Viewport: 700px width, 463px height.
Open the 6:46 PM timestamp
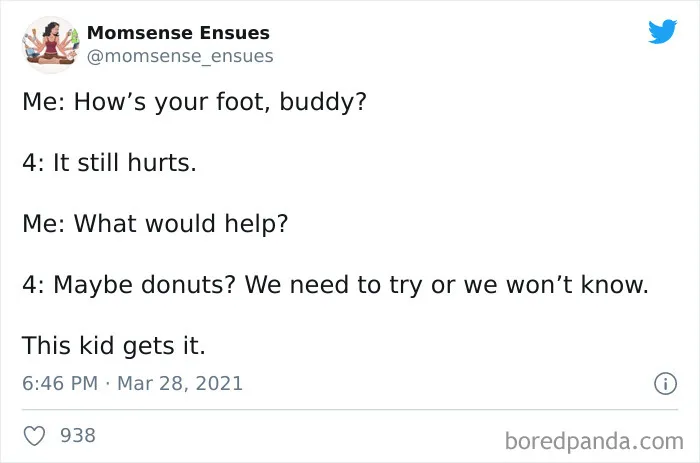pyautogui.click(x=60, y=383)
